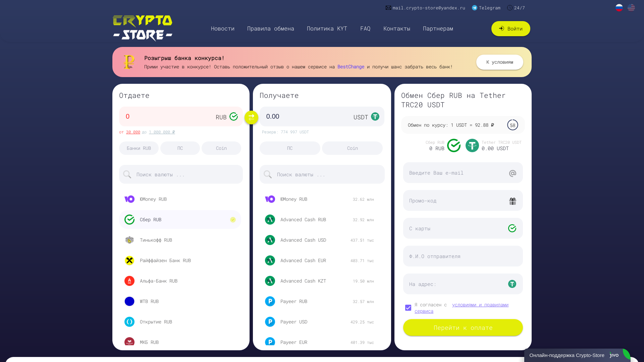Click the С карты input field
Screen dimensions: 644x362
463,229
